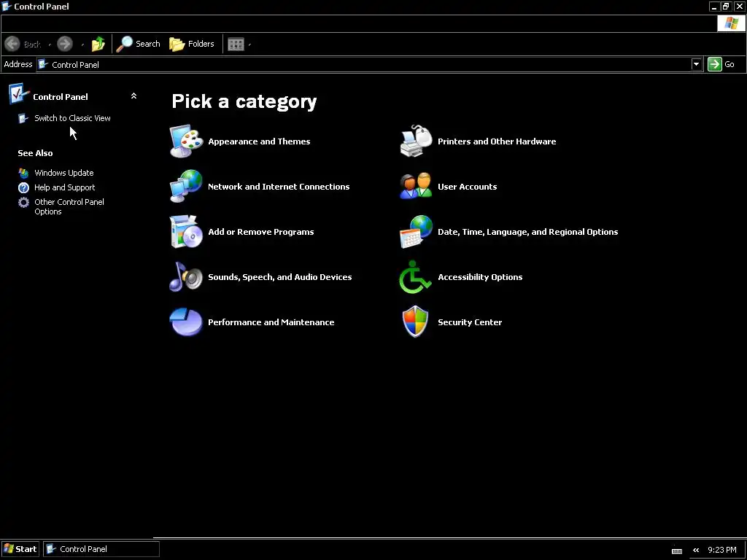The image size is (747, 560).
Task: Click the Windows Update icon in See Also
Action: (23, 173)
